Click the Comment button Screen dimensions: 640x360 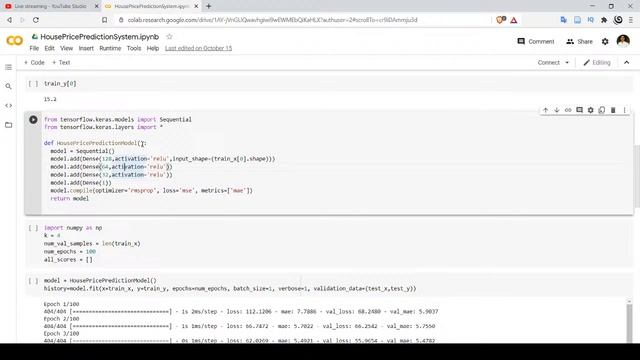[x=536, y=41]
